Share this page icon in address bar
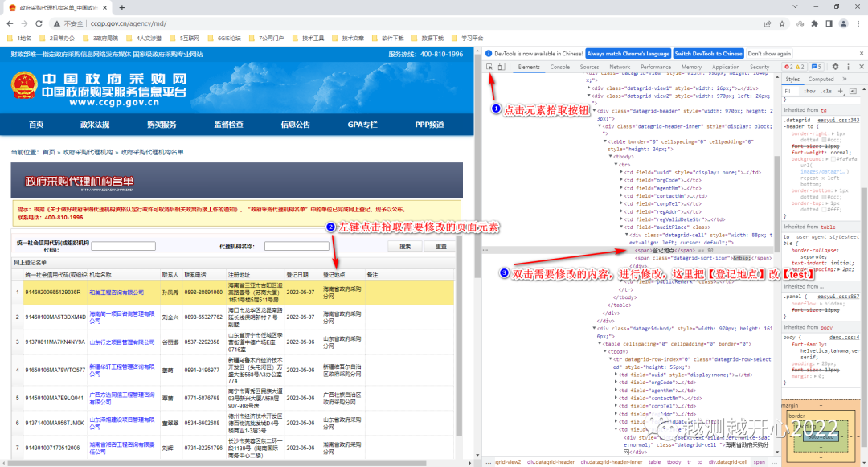The width and height of the screenshot is (868, 467). point(768,23)
